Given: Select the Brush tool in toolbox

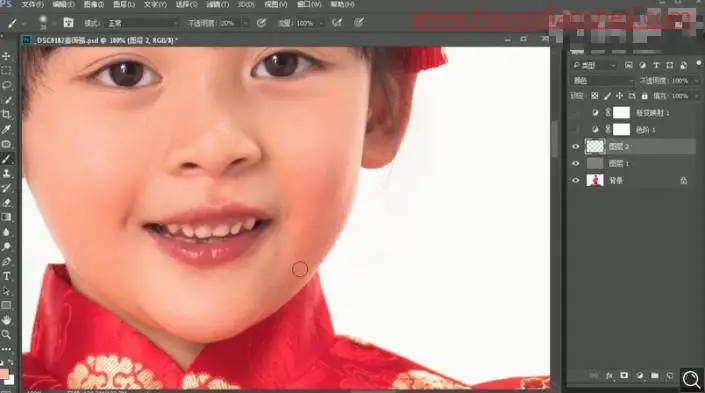Looking at the screenshot, I should coord(6,159).
